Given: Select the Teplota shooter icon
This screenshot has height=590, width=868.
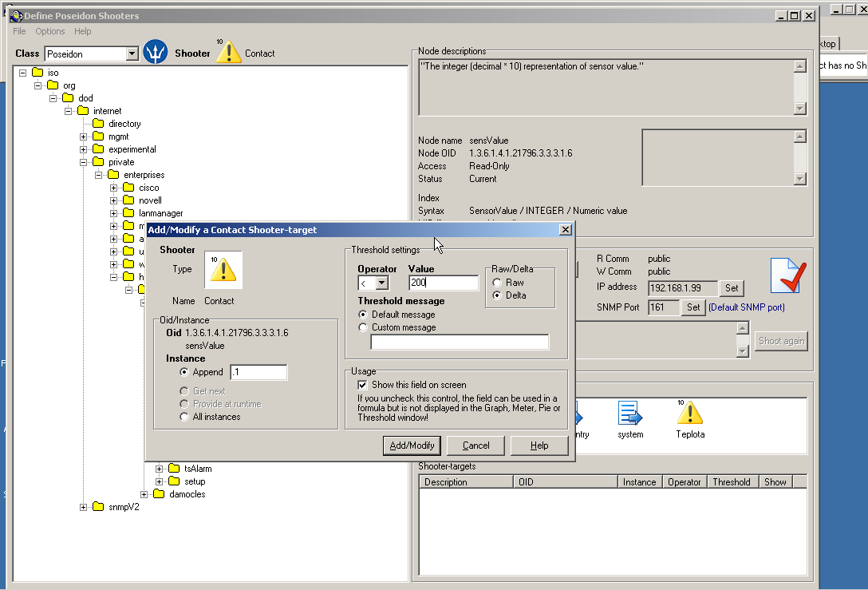Looking at the screenshot, I should [690, 414].
